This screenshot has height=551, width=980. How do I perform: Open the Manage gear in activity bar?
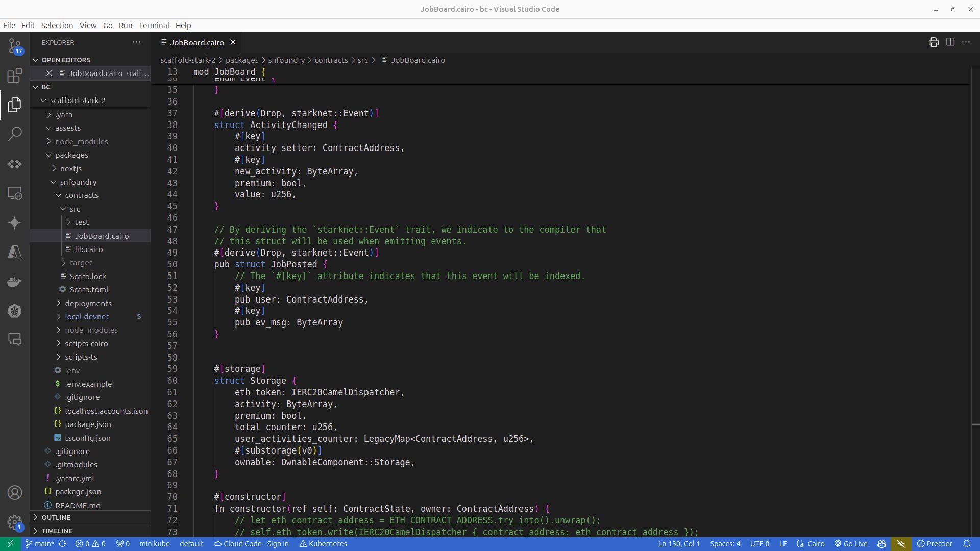tap(15, 522)
